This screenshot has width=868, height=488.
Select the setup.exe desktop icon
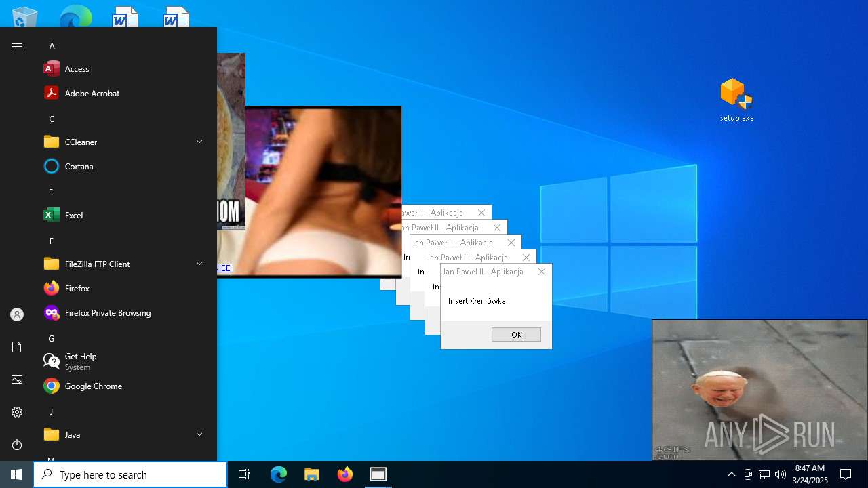tap(736, 100)
